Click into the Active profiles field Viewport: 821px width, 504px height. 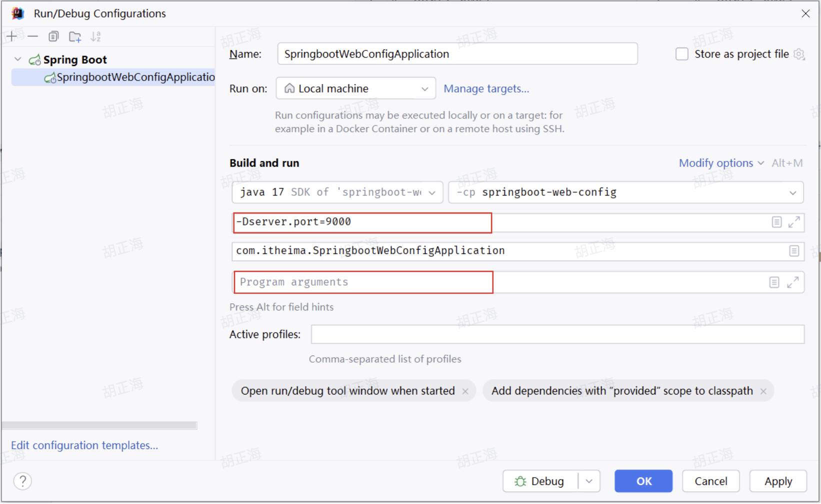click(557, 334)
